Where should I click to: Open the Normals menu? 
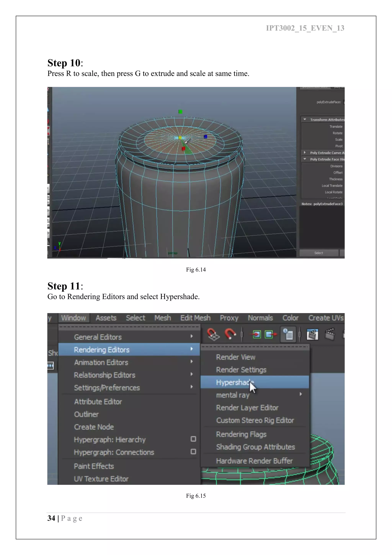pyautogui.click(x=261, y=318)
